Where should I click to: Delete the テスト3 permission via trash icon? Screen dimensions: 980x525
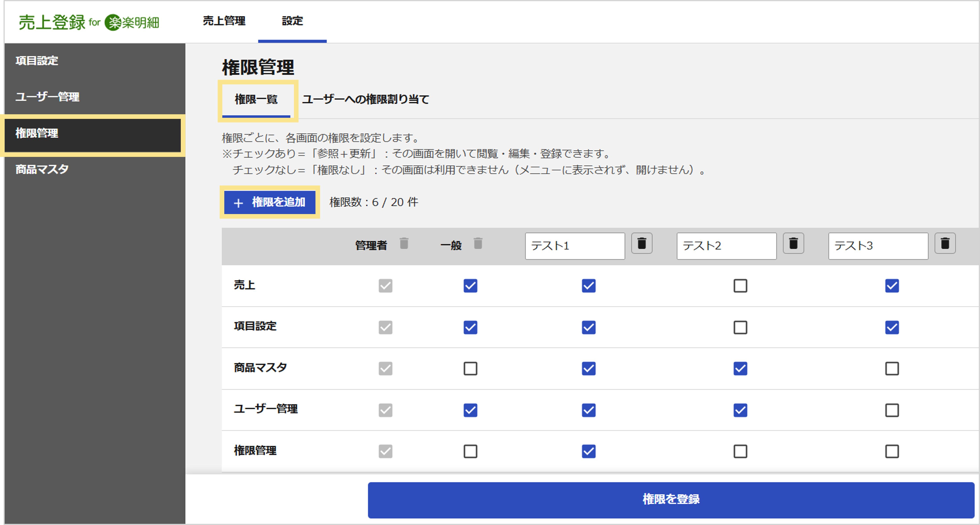tap(945, 243)
